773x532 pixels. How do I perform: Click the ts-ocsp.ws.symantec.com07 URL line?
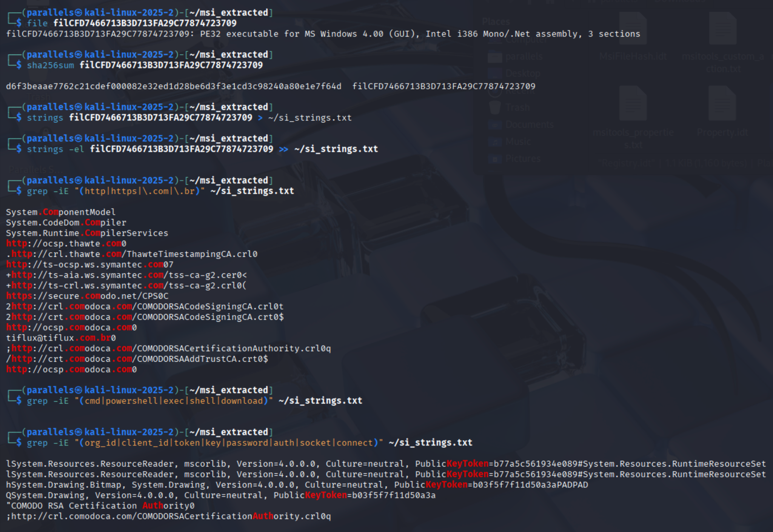click(90, 264)
